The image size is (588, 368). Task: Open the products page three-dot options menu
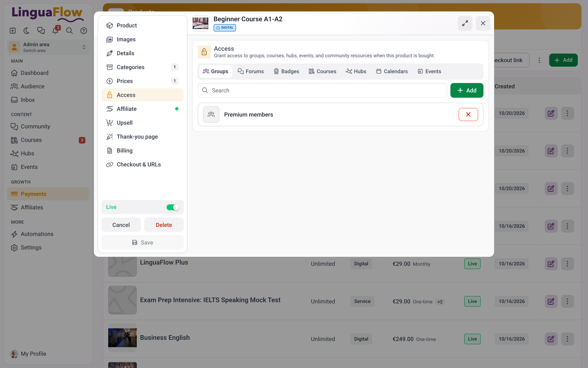coord(539,60)
